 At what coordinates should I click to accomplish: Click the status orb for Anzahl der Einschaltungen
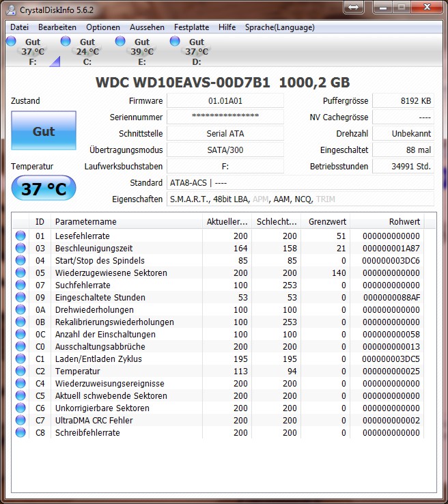20,334
